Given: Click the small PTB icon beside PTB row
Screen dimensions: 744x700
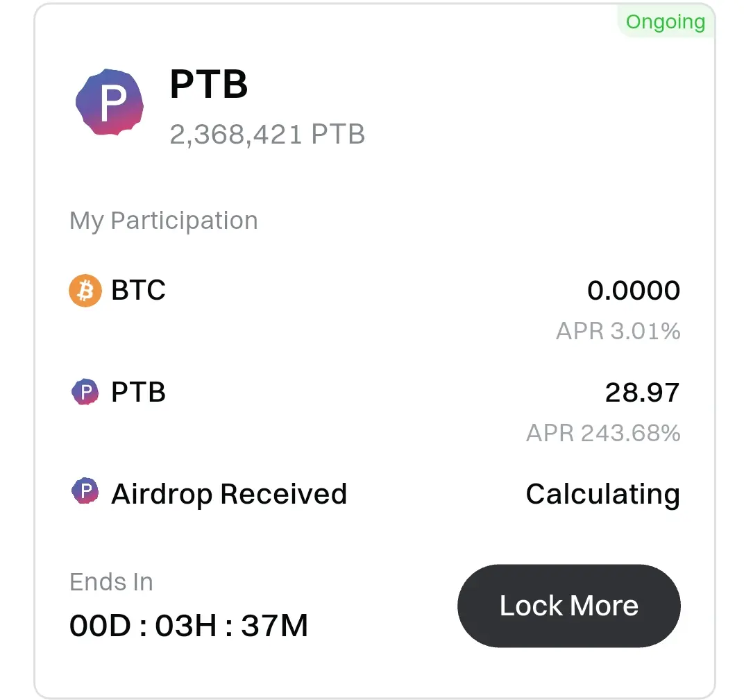Looking at the screenshot, I should [85, 392].
